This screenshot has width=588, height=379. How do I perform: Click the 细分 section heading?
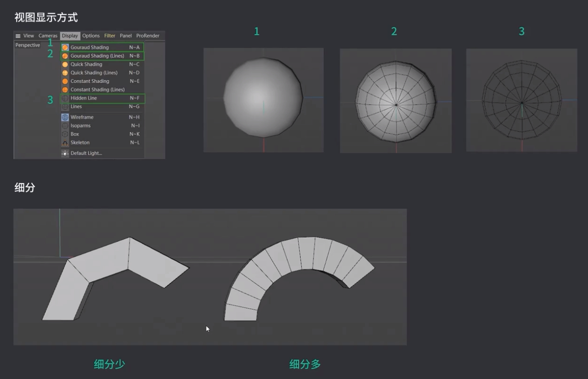click(25, 188)
